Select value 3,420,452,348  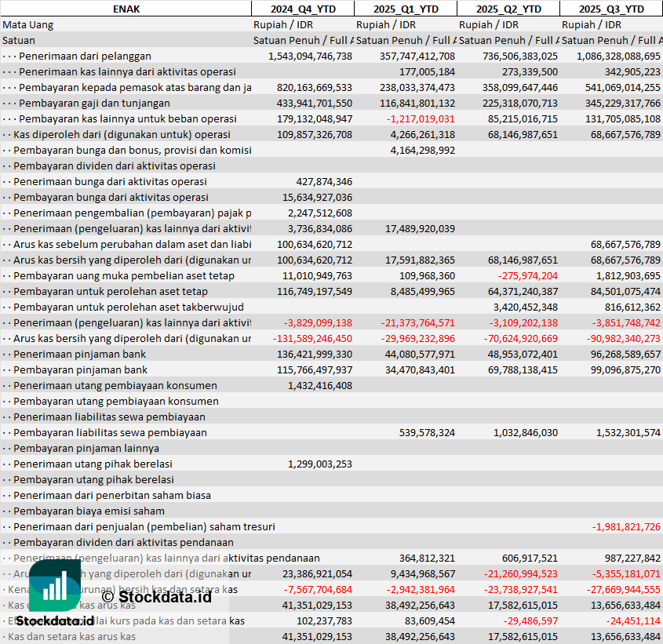[x=526, y=307]
